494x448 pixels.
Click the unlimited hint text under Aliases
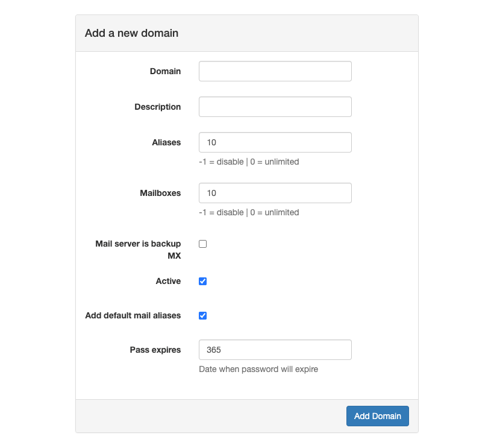tap(249, 162)
